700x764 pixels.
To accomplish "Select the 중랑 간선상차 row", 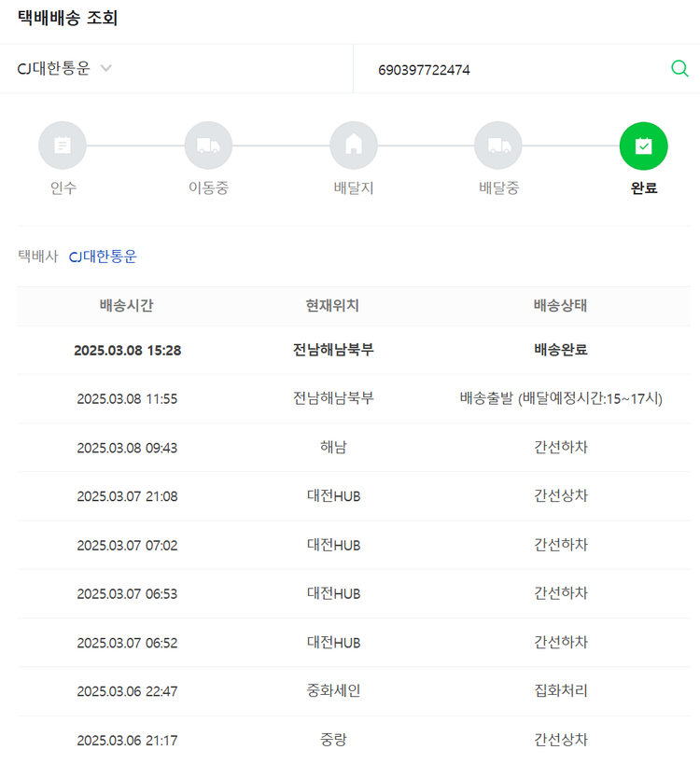I will [x=354, y=740].
